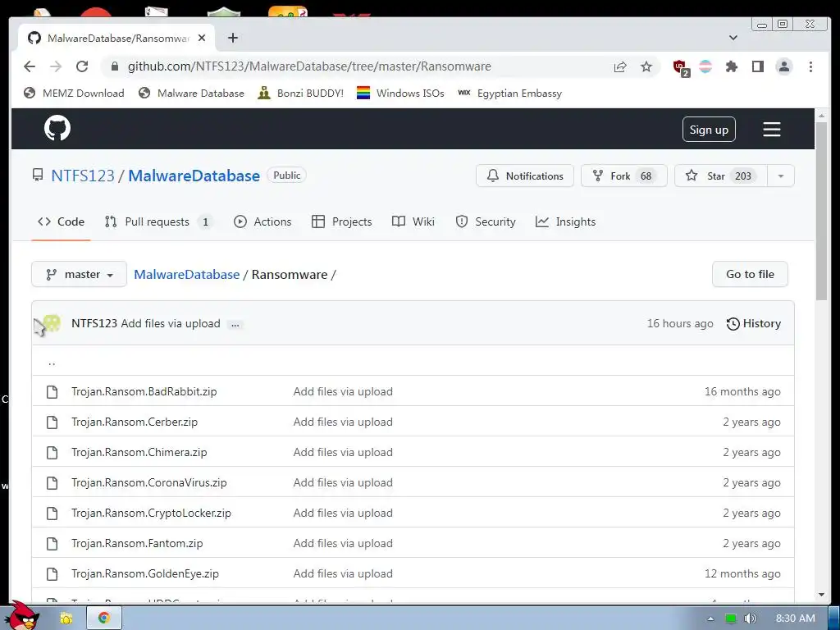
Task: Click the Sign up button
Action: click(709, 130)
